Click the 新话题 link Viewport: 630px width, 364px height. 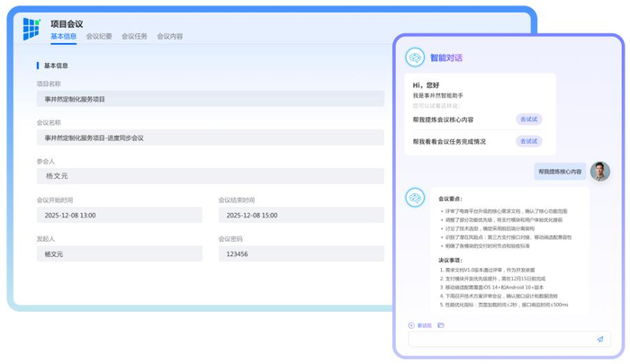pyautogui.click(x=424, y=325)
